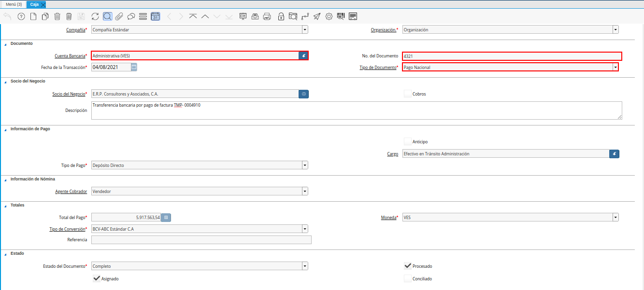
Task: Open calculator button beside Total del Pago
Action: click(x=166, y=218)
